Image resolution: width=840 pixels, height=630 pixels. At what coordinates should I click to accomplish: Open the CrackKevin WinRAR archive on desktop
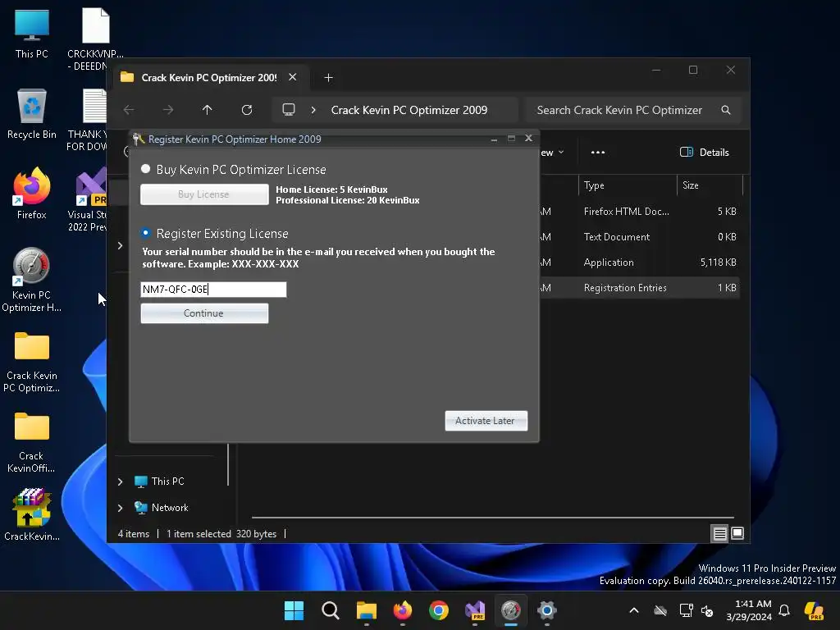[x=32, y=514]
